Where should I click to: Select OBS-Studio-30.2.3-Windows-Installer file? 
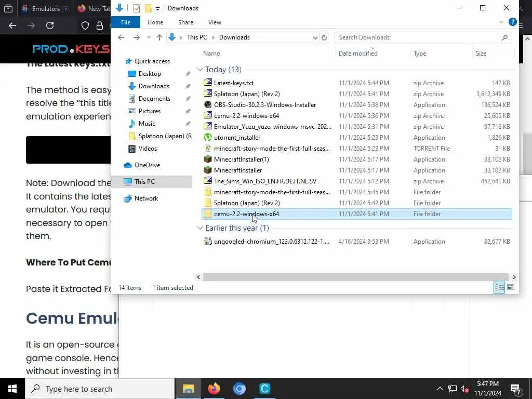264,105
